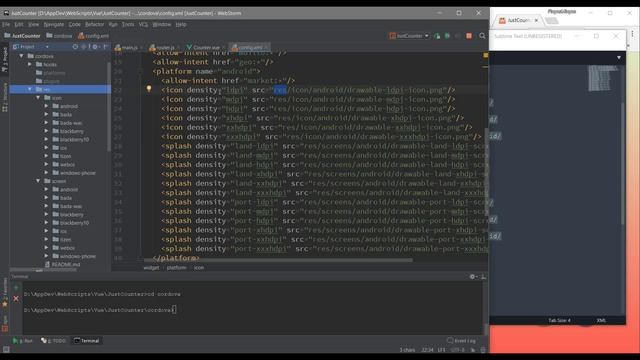Open the Code menu

pos(74,24)
